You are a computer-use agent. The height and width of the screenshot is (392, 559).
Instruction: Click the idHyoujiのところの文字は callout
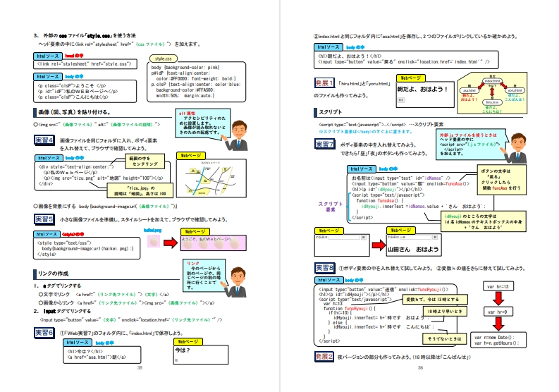coord(484,221)
